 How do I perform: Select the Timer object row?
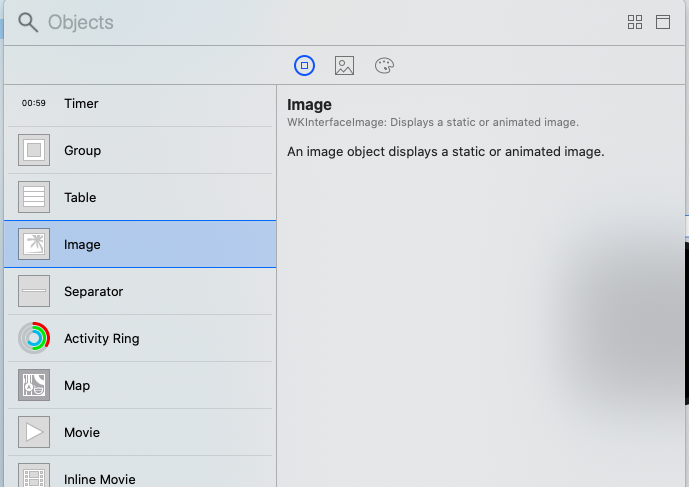click(x=140, y=104)
